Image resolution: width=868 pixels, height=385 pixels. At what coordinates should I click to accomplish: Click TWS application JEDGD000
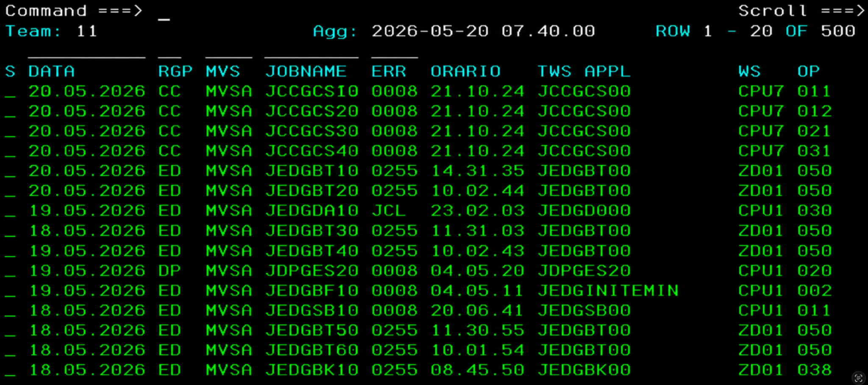pos(584,211)
